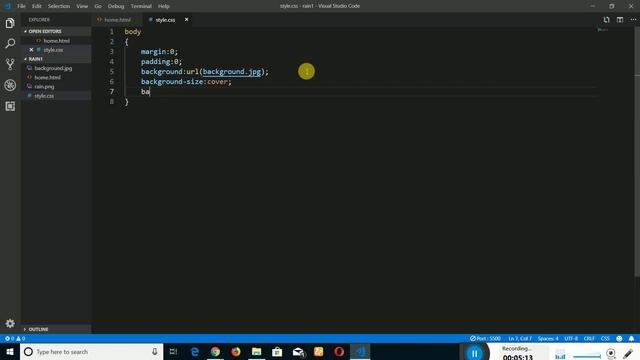Change indentation via Spaces: 4

pyautogui.click(x=548, y=338)
